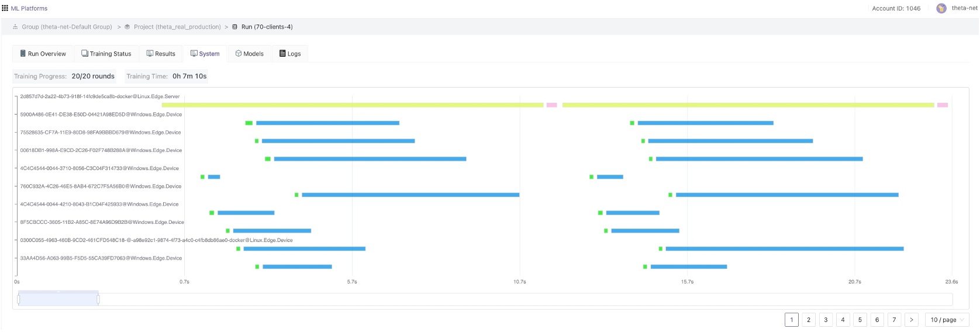Click the Run breadcrumb icon
Viewport: 980px width, 332px height.
(235, 27)
